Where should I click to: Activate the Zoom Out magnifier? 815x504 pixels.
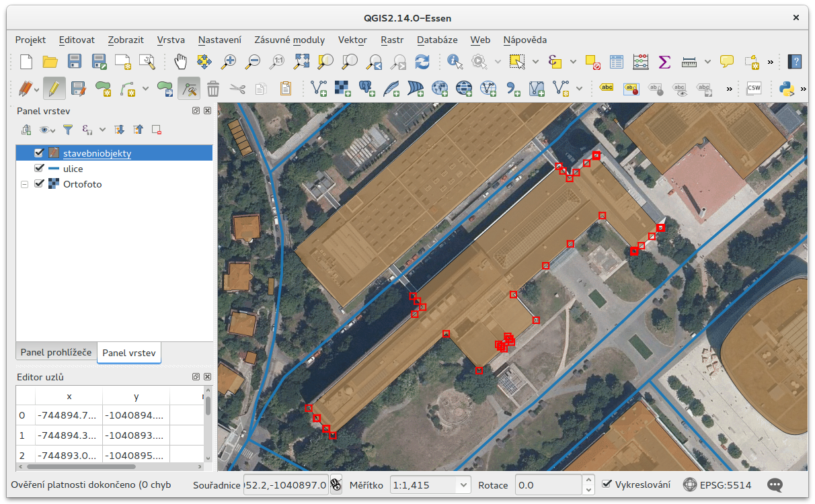point(253,62)
